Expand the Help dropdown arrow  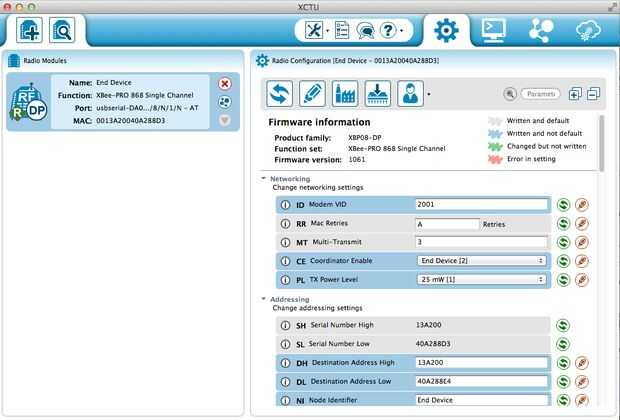401,31
